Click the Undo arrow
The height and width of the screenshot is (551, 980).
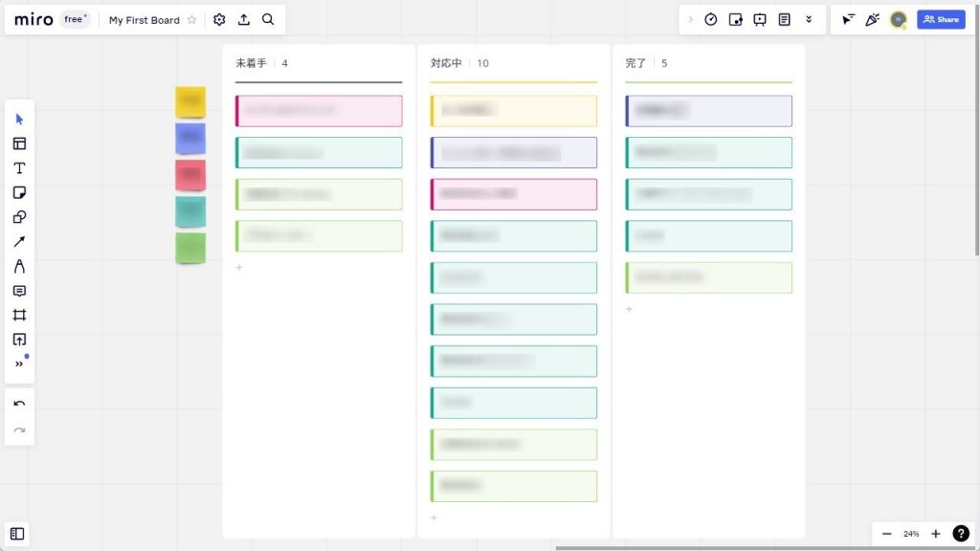click(x=19, y=404)
